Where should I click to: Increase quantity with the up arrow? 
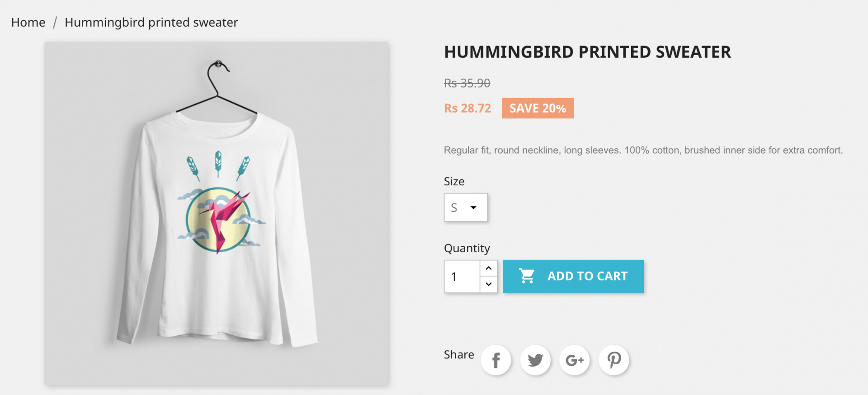[x=489, y=268]
